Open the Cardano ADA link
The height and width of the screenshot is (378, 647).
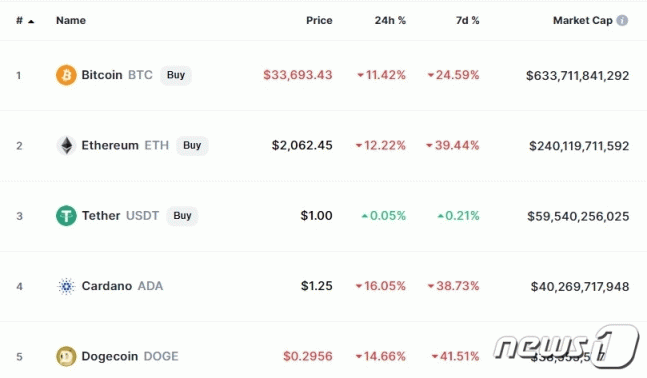coord(122,286)
